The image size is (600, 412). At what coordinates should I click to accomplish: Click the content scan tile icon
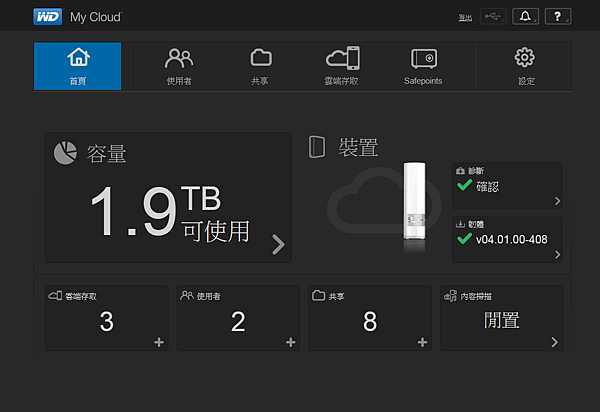click(450, 296)
